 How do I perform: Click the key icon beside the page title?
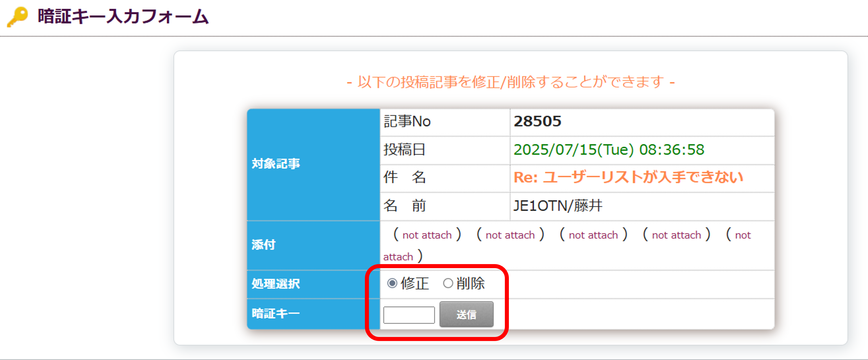(x=18, y=16)
